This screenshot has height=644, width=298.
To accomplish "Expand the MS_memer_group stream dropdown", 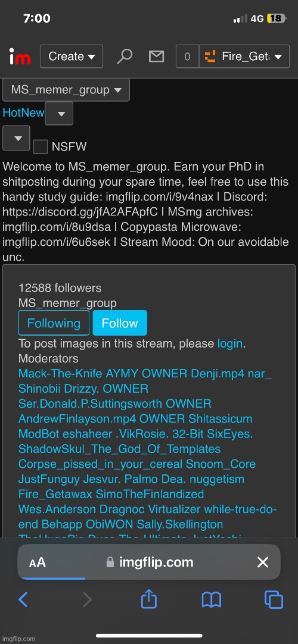I will (x=66, y=89).
